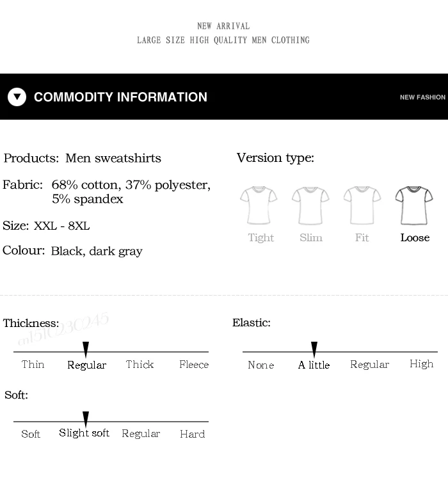Click the Tight fit t-shirt icon
448x478 pixels.
point(259,205)
